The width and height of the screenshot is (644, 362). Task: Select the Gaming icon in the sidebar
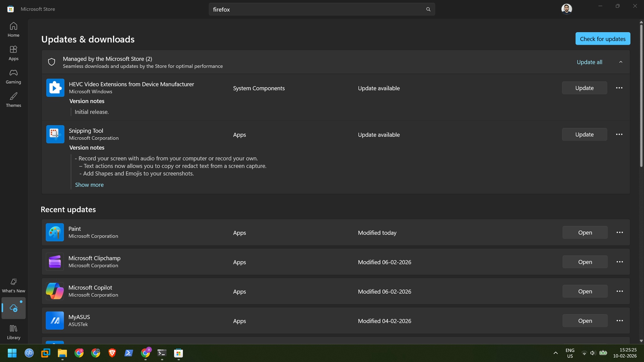click(13, 76)
